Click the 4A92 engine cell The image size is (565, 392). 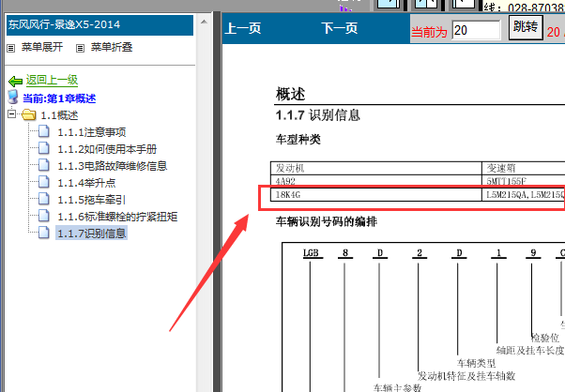coord(375,181)
